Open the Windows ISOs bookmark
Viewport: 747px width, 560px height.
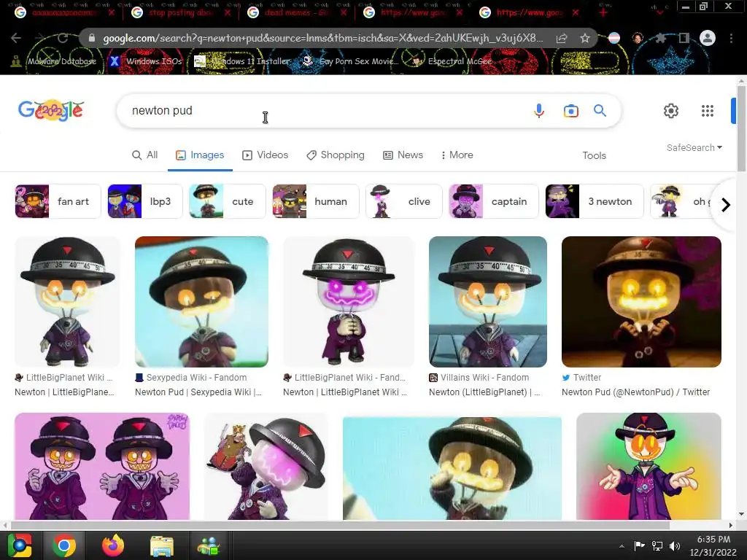146,61
